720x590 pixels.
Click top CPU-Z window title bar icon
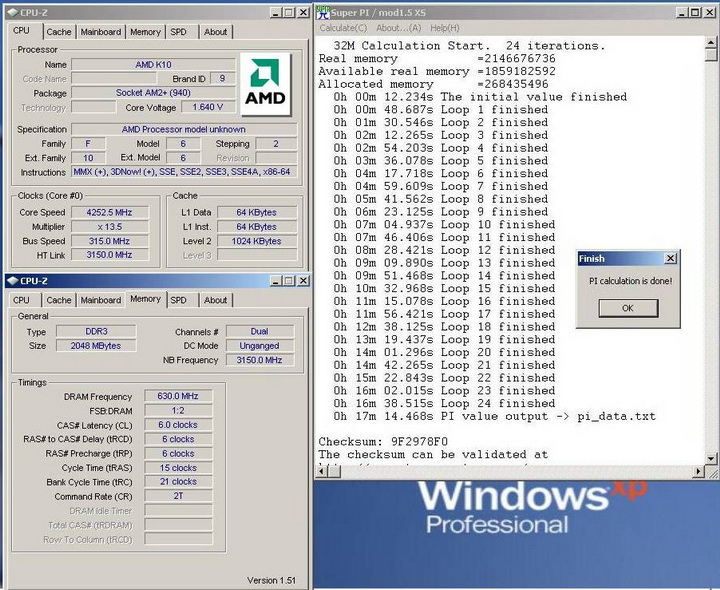pyautogui.click(x=13, y=12)
